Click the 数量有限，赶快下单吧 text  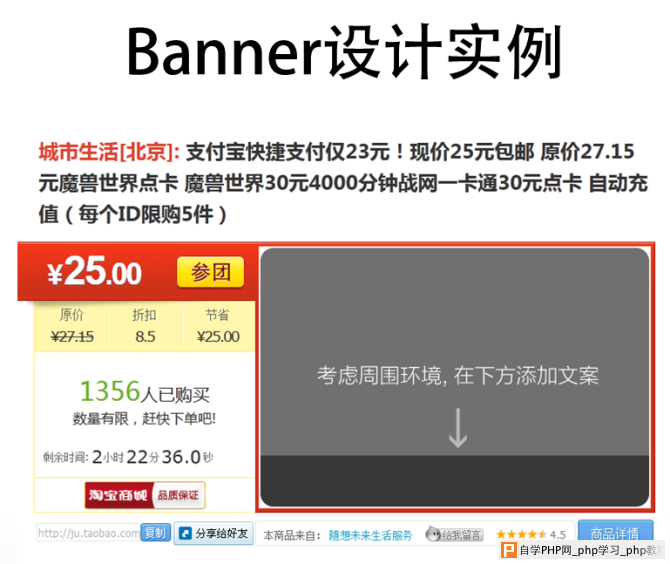point(144,419)
